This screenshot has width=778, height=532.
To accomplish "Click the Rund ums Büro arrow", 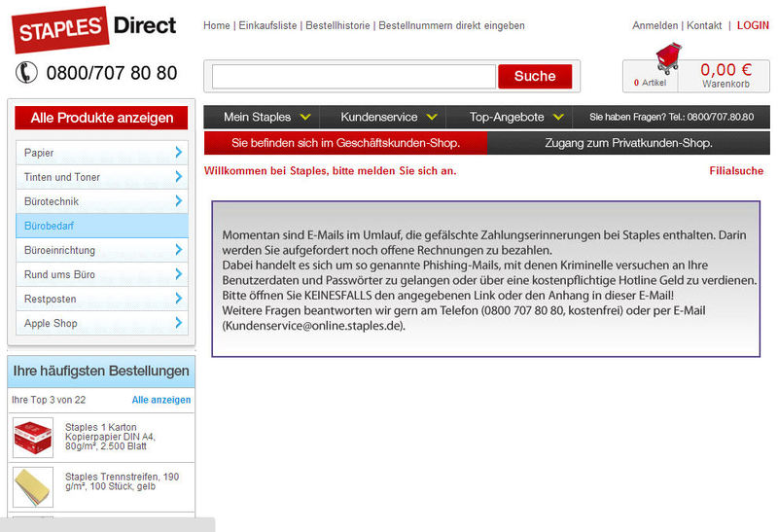I will coord(179,274).
